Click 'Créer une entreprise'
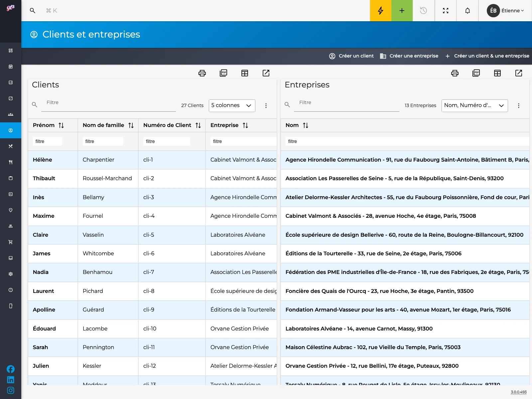 [x=409, y=56]
